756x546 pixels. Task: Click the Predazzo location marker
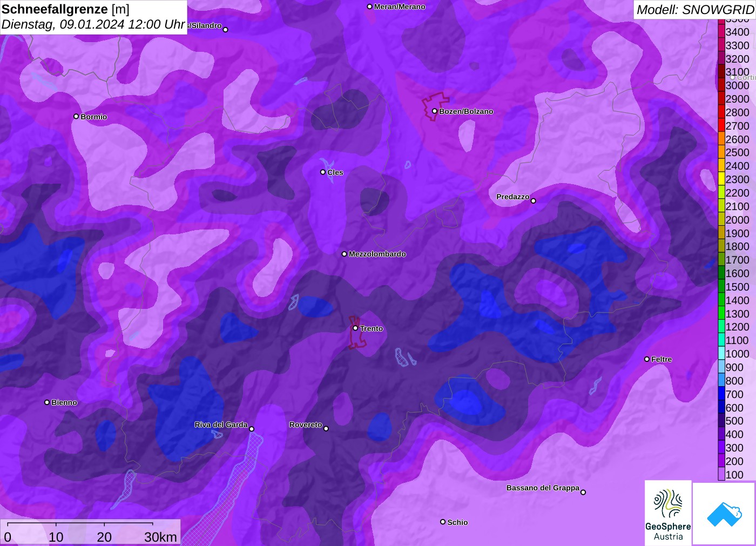pos(534,201)
